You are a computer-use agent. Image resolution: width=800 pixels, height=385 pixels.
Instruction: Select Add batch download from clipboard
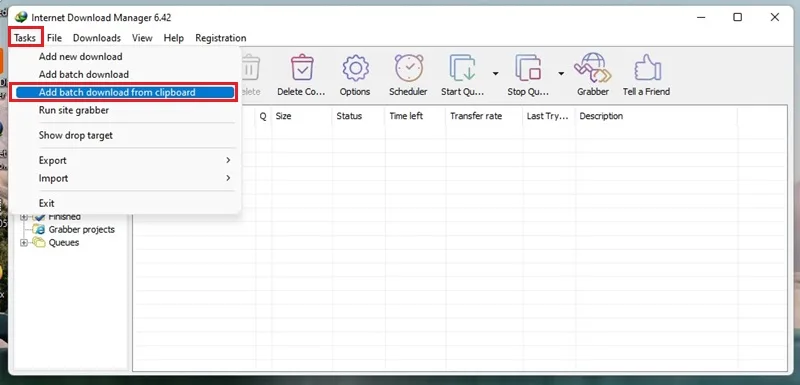tap(125, 92)
